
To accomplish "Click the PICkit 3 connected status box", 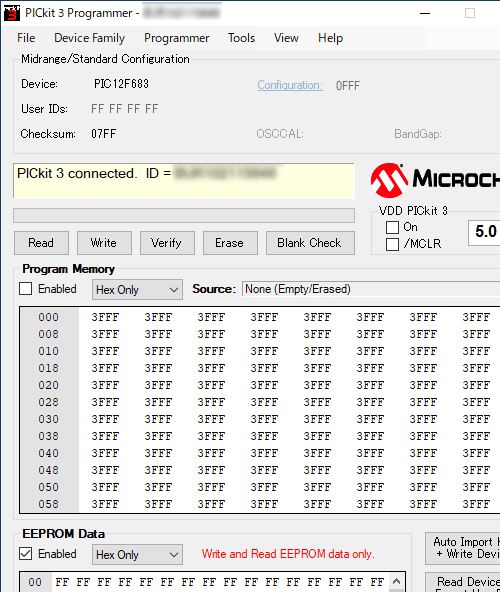I will point(184,181).
